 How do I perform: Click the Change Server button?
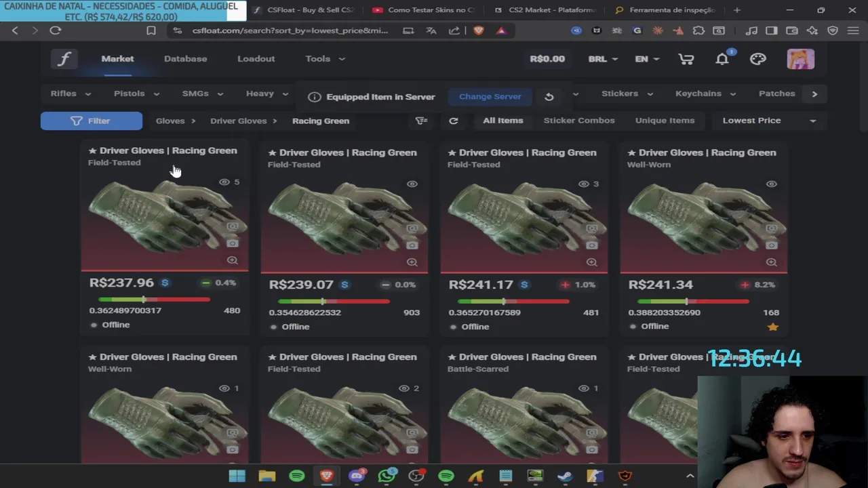click(x=490, y=97)
